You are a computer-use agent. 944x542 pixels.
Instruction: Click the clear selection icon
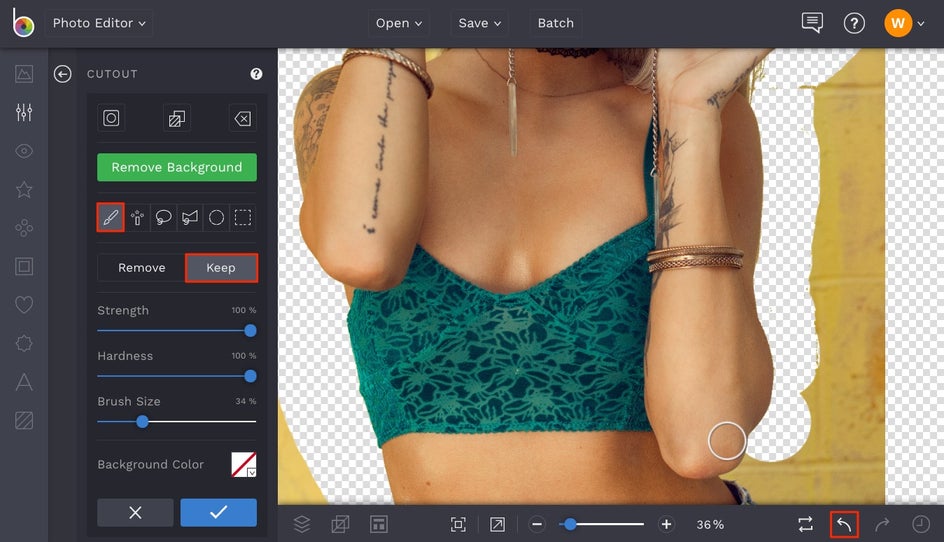[243, 118]
